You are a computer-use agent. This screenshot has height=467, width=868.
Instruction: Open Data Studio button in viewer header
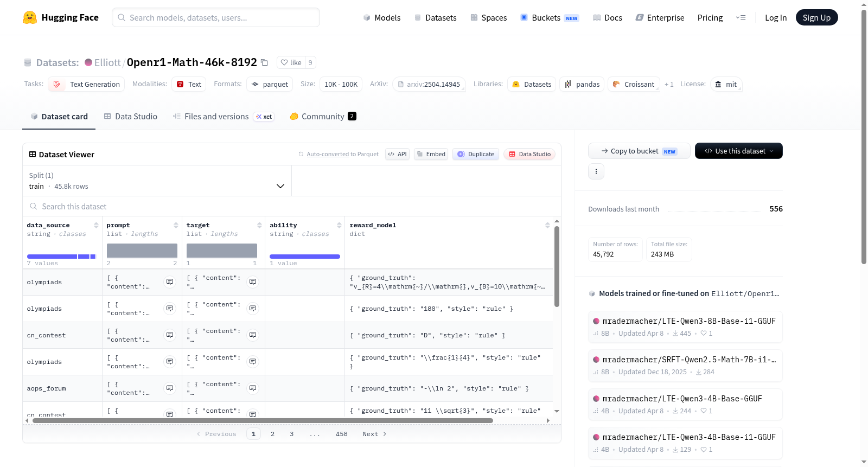pyautogui.click(x=529, y=154)
